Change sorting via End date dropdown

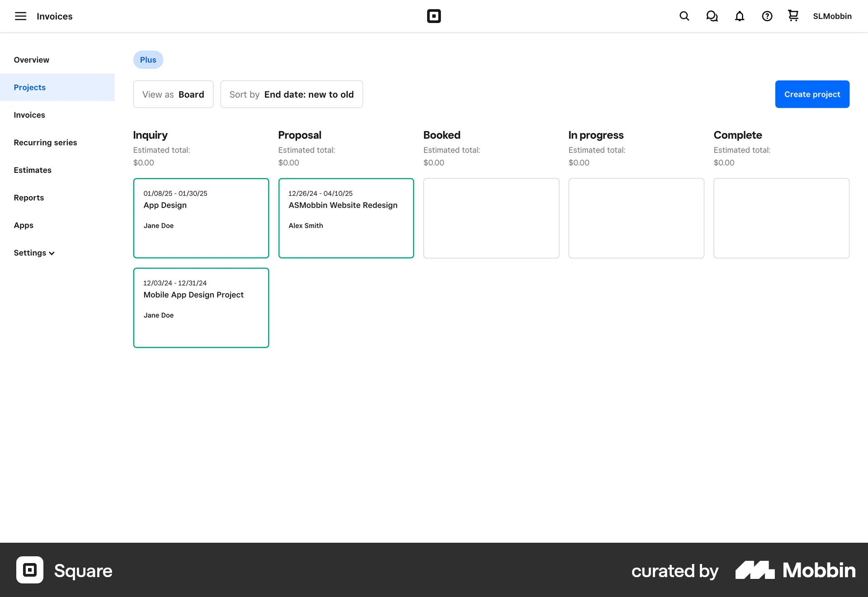tap(291, 94)
